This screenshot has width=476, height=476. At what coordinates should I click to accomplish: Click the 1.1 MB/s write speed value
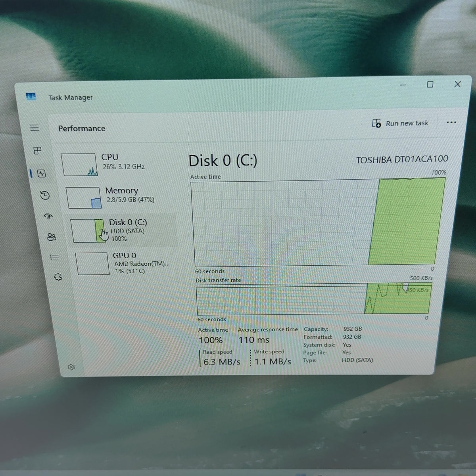(273, 362)
